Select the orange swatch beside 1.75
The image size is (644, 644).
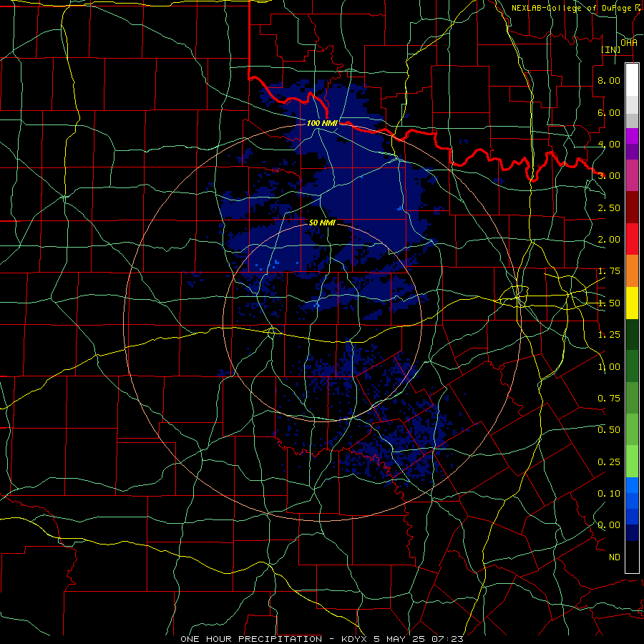tap(632, 271)
